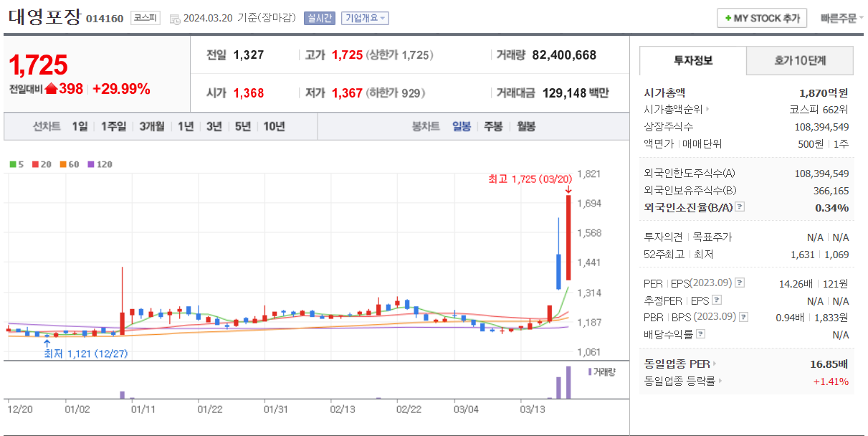Open the 빠른주문 dropdown
This screenshot has width=868, height=436.
(841, 18)
